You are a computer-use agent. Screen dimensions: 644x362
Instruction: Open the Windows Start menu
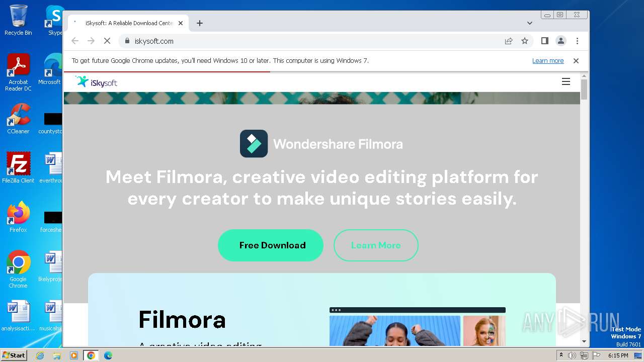(14, 355)
